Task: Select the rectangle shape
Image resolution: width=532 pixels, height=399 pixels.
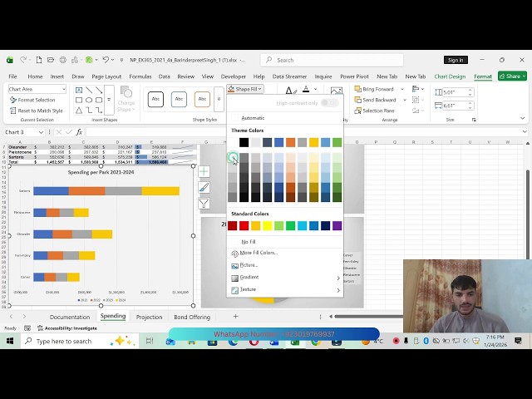Action: tap(79, 100)
